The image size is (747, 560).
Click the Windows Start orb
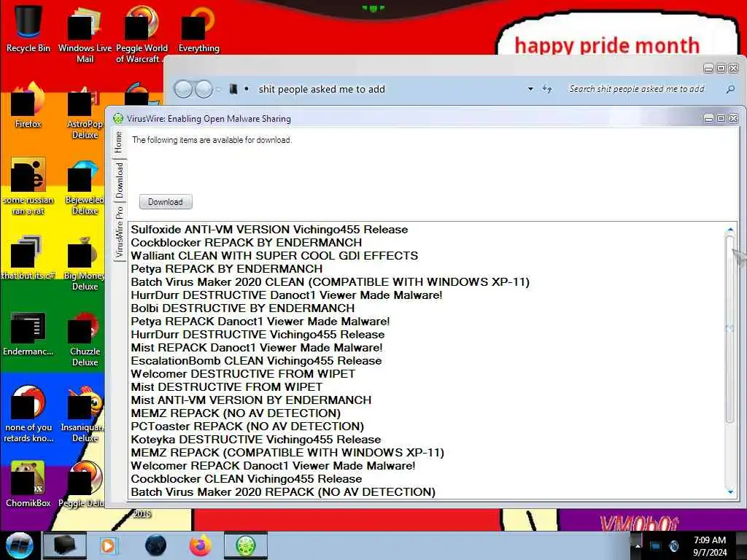pyautogui.click(x=19, y=545)
